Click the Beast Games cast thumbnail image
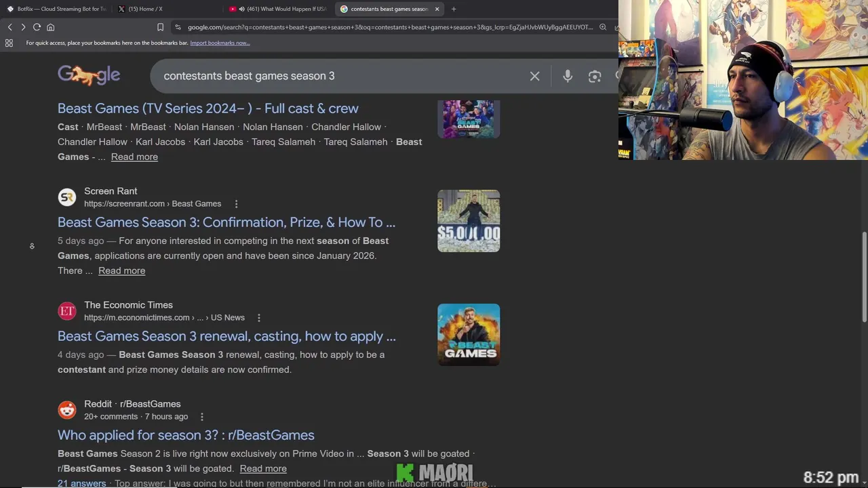Viewport: 868px width, 488px height. pyautogui.click(x=469, y=119)
